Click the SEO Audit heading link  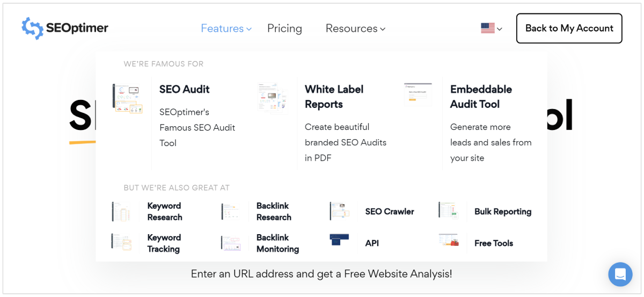tap(185, 89)
